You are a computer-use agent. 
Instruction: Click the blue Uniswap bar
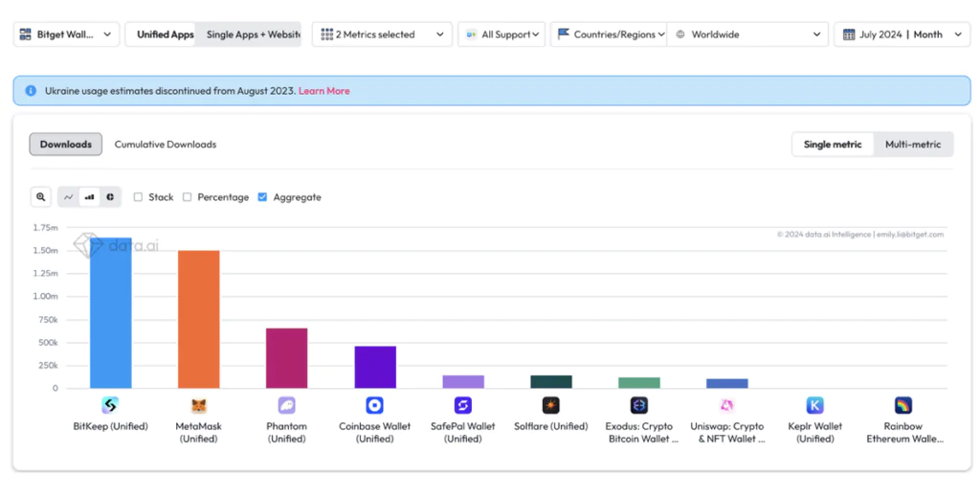pos(727,383)
